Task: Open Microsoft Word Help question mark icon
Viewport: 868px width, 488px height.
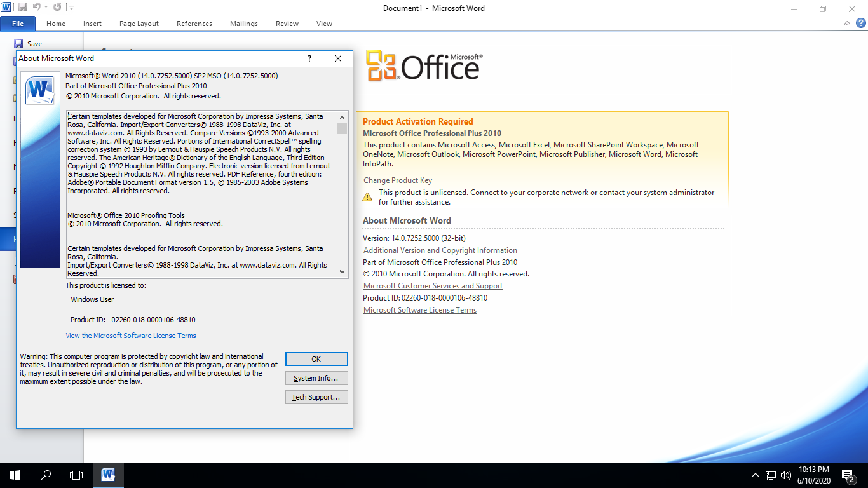Action: pyautogui.click(x=861, y=23)
